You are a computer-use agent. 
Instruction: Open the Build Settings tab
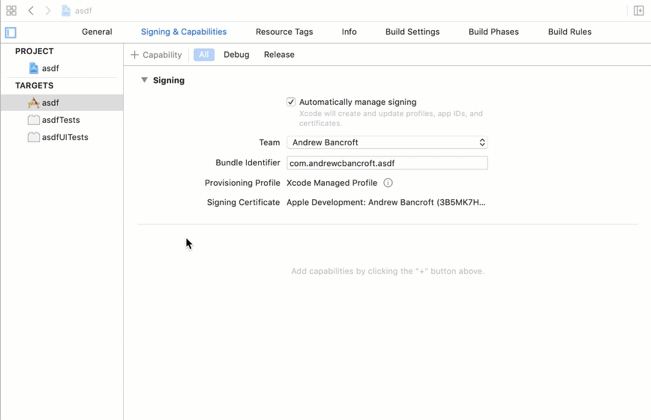click(412, 32)
